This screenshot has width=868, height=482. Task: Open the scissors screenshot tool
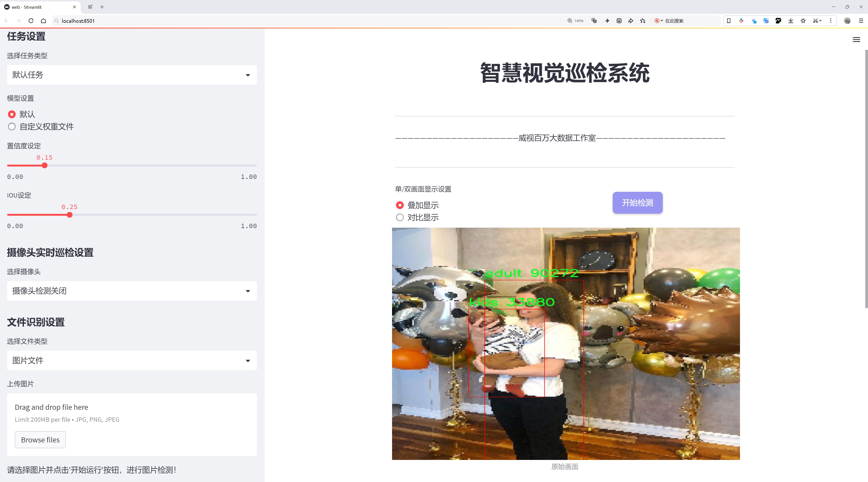click(x=817, y=20)
